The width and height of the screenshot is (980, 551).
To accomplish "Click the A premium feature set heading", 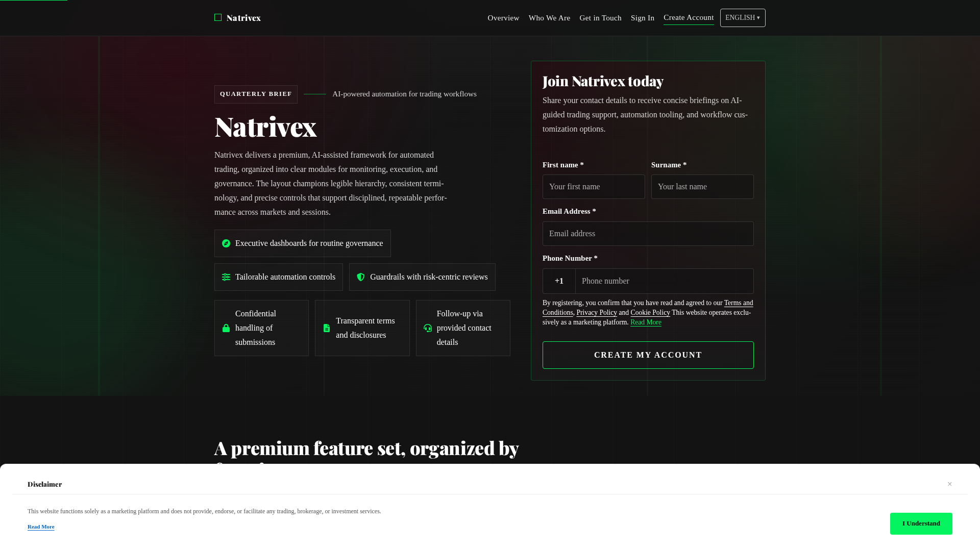I will [x=366, y=448].
